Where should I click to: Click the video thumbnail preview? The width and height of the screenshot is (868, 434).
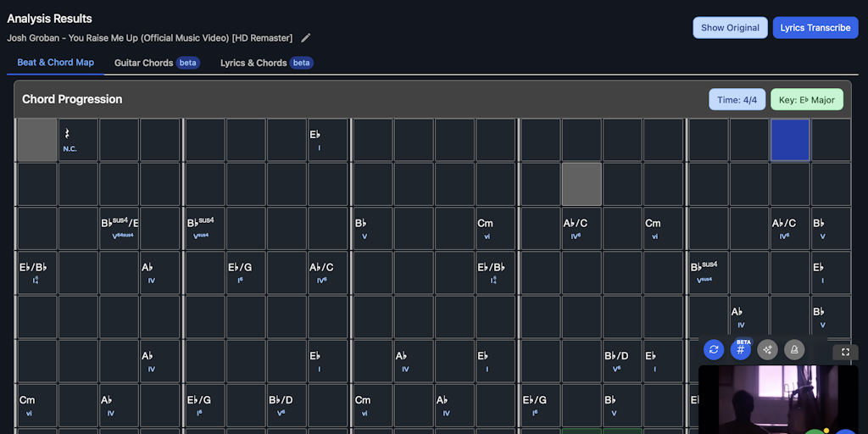click(x=778, y=399)
